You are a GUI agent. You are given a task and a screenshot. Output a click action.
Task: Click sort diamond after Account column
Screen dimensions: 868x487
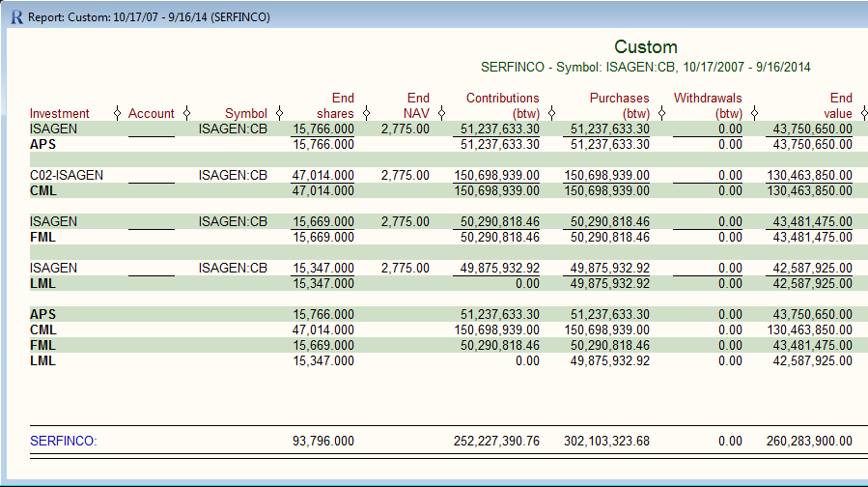coord(186,114)
